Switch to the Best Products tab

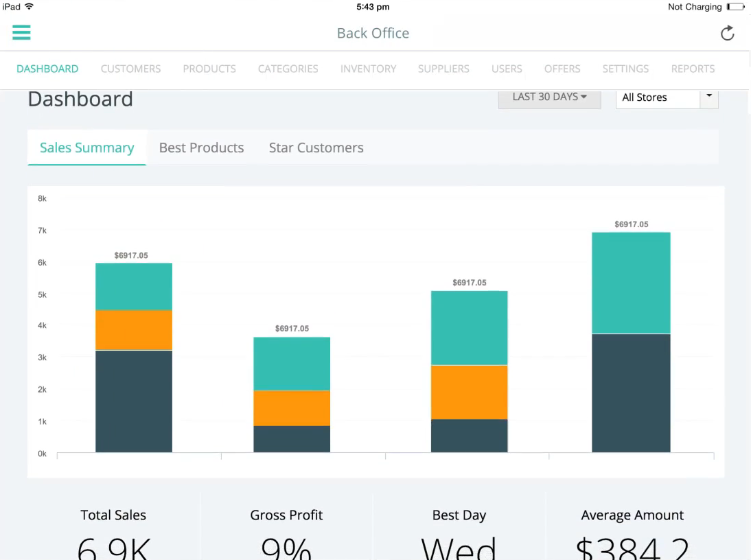pyautogui.click(x=201, y=148)
